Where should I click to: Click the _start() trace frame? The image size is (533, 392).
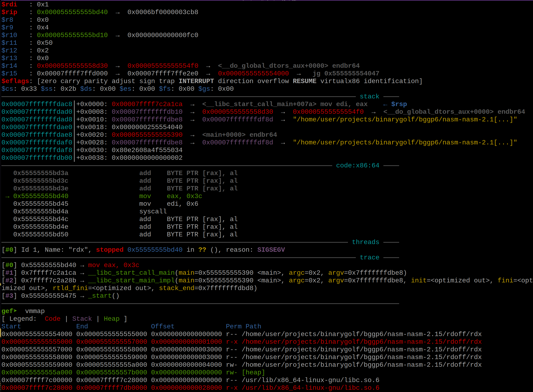click(103, 296)
